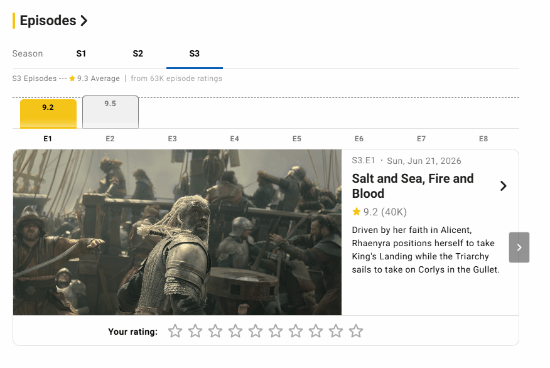Switch to the S1 season tab

point(81,54)
